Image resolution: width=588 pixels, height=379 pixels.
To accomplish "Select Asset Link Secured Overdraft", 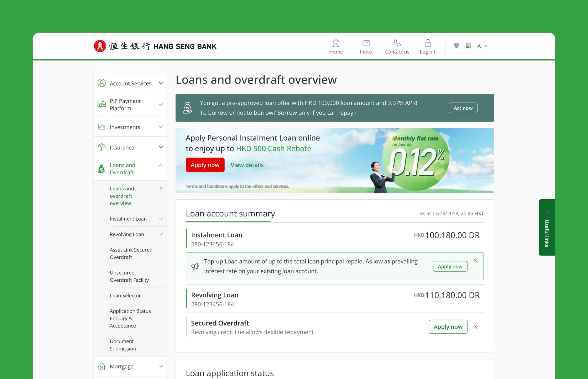I will click(x=131, y=253).
